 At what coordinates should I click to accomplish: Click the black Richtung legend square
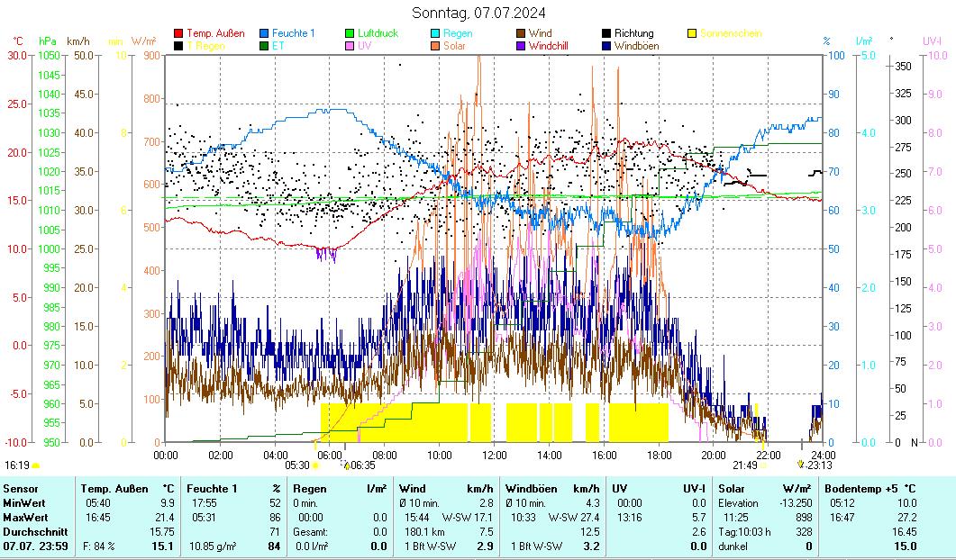pos(607,33)
